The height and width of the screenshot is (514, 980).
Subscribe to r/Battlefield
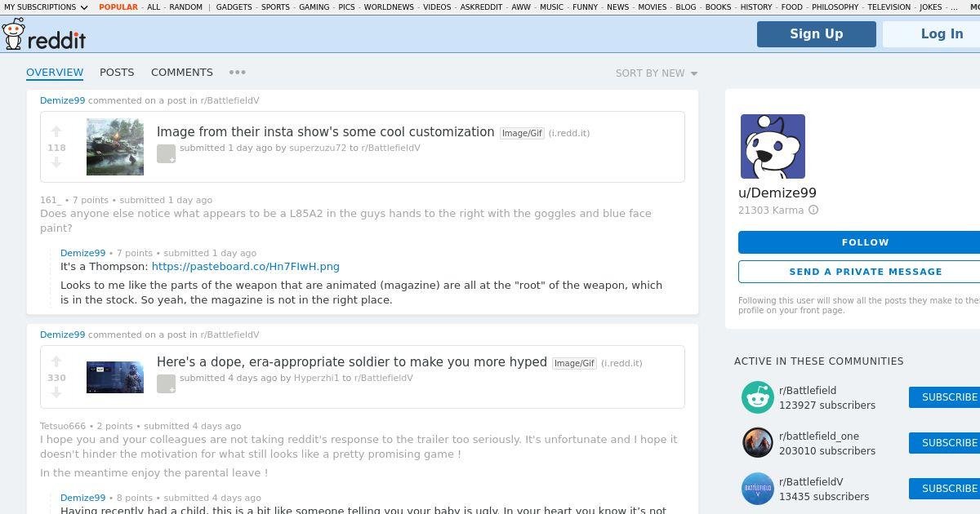pyautogui.click(x=945, y=397)
